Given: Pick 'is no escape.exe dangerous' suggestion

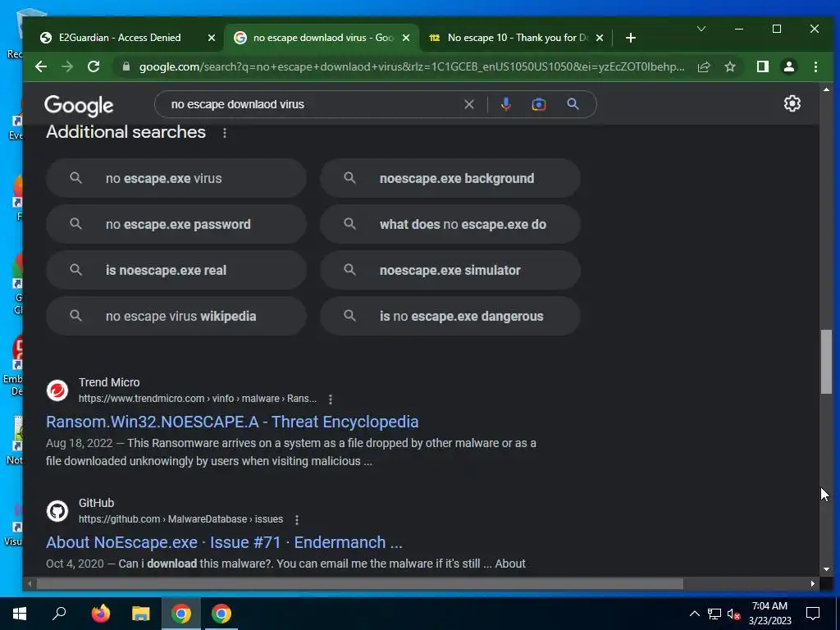Looking at the screenshot, I should [450, 316].
